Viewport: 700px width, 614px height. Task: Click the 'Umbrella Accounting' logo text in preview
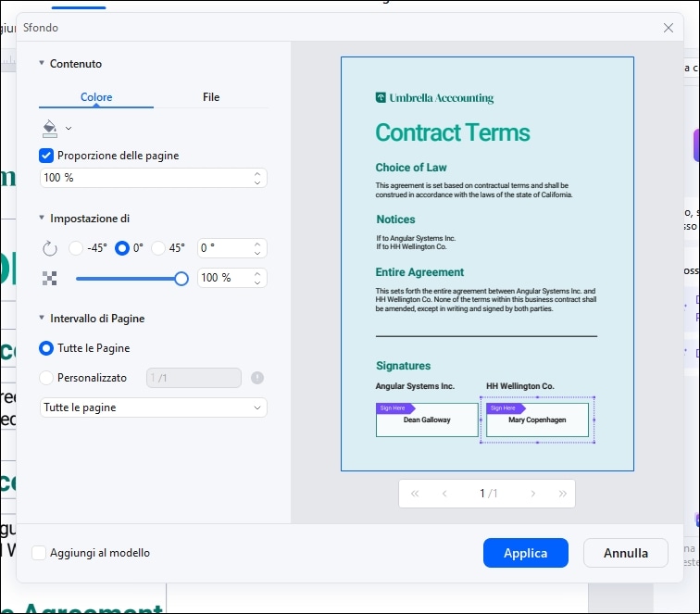tap(441, 98)
